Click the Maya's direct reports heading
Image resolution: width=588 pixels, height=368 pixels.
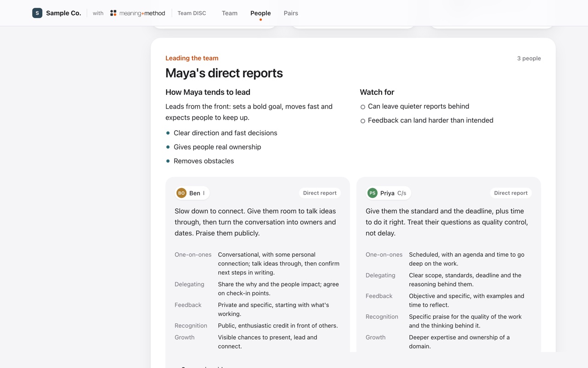click(224, 73)
